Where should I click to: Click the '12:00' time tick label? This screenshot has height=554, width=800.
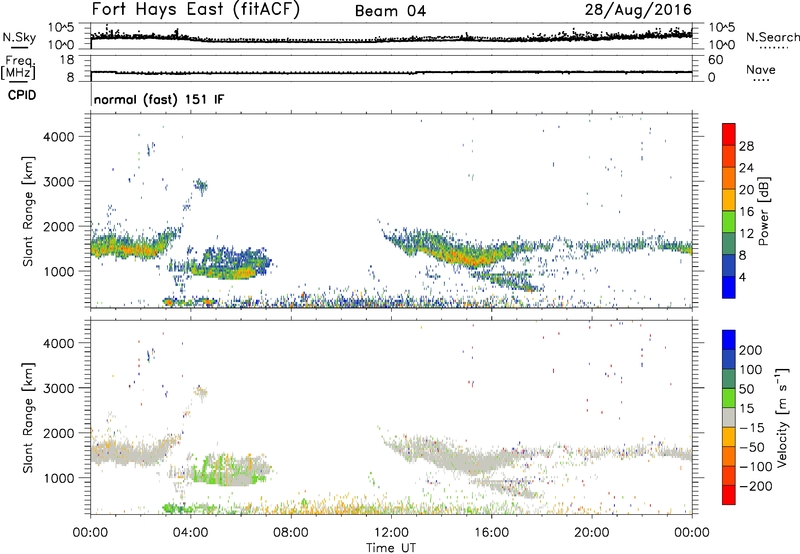[x=391, y=533]
